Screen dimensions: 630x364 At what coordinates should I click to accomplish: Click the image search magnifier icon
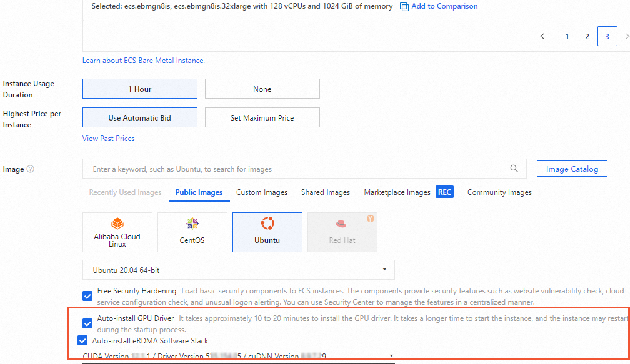[514, 169]
